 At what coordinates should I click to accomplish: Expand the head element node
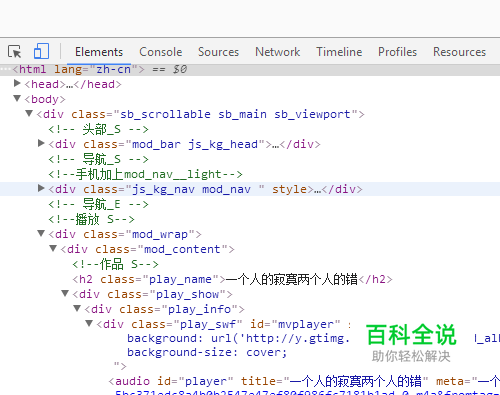[x=17, y=83]
